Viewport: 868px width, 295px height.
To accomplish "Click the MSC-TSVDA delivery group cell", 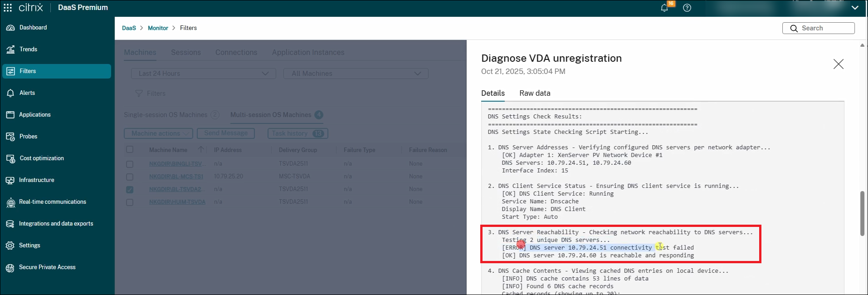I will pos(294,177).
